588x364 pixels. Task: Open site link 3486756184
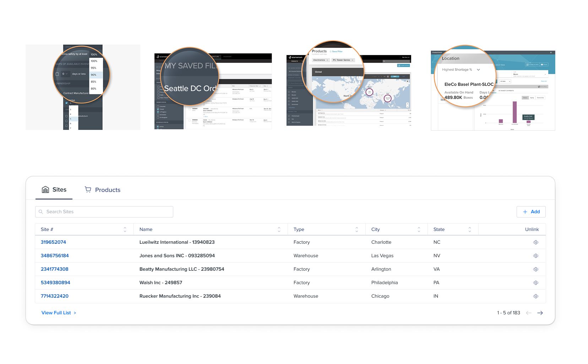55,256
